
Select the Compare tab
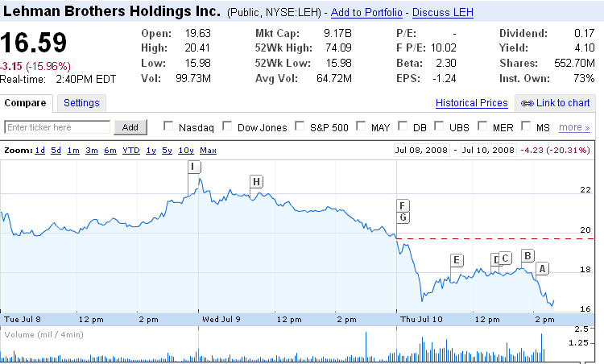point(27,103)
